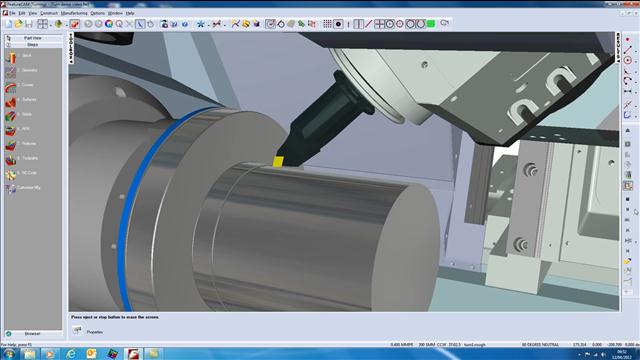This screenshot has width=640, height=360.
Task: Toggle the highlighted select arrow tool
Action: point(140,24)
